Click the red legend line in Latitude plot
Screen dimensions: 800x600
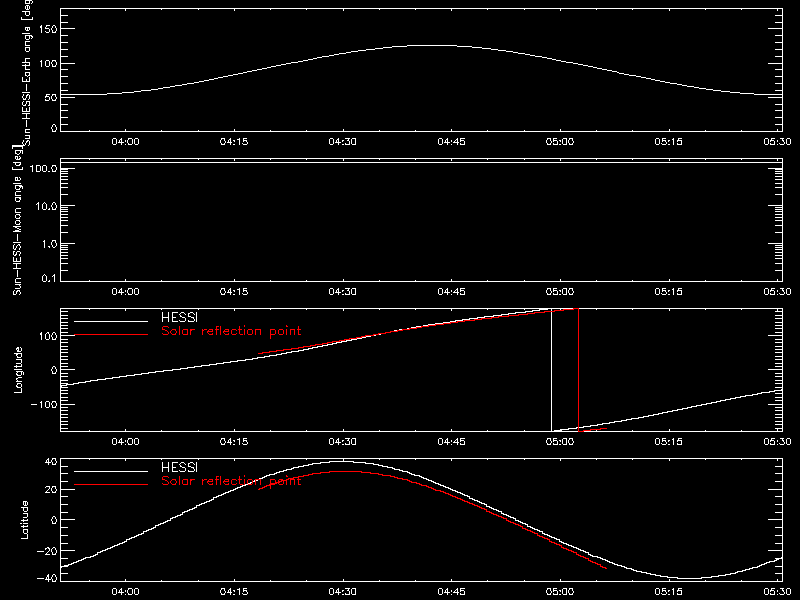coord(111,484)
